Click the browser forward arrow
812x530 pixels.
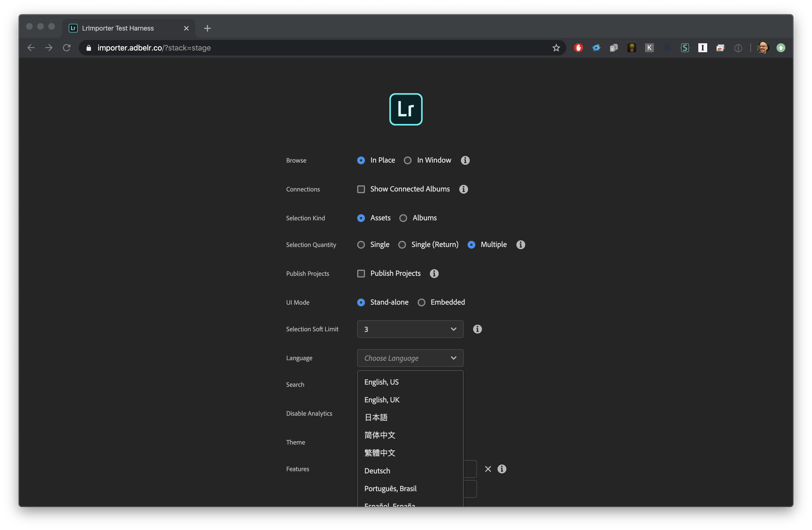49,48
